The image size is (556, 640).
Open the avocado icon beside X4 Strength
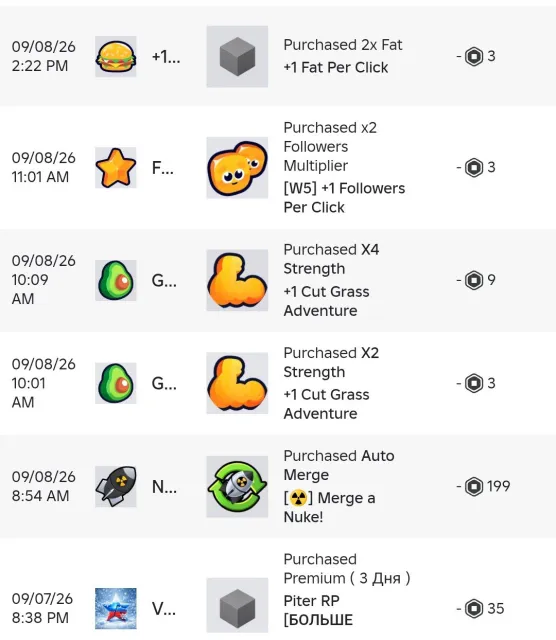[116, 280]
